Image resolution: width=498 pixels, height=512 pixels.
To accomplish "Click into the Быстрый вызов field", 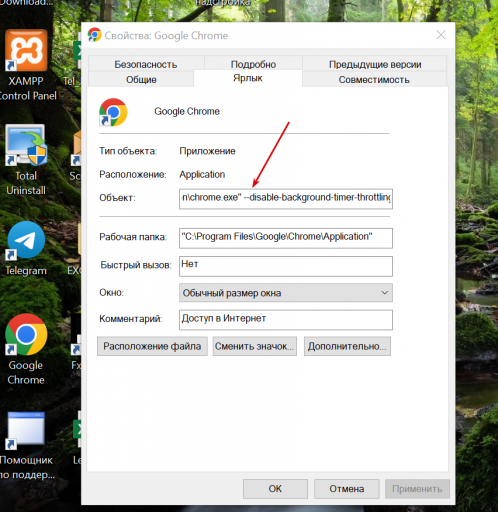I will (286, 266).
